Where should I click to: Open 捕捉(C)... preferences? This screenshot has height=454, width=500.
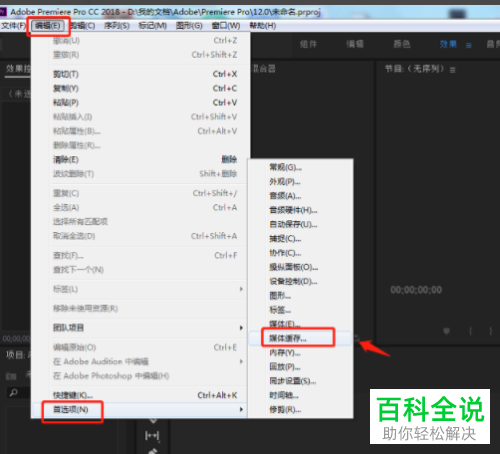(300, 239)
